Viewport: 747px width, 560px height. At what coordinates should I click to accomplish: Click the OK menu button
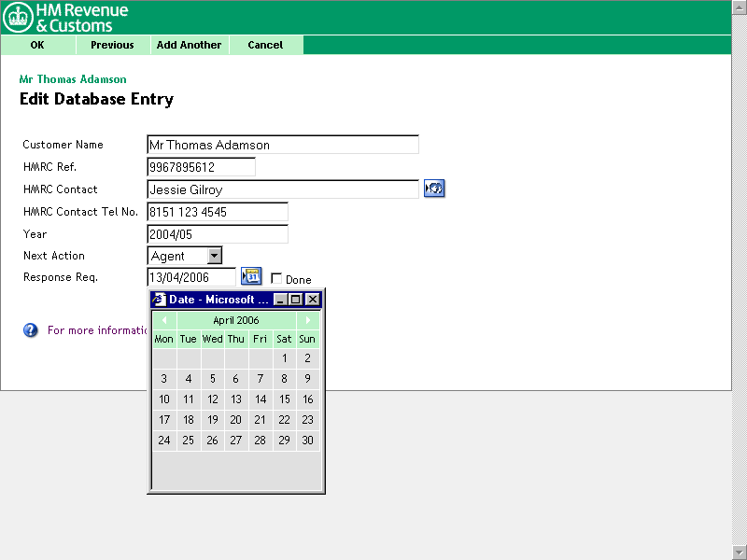pyautogui.click(x=37, y=45)
